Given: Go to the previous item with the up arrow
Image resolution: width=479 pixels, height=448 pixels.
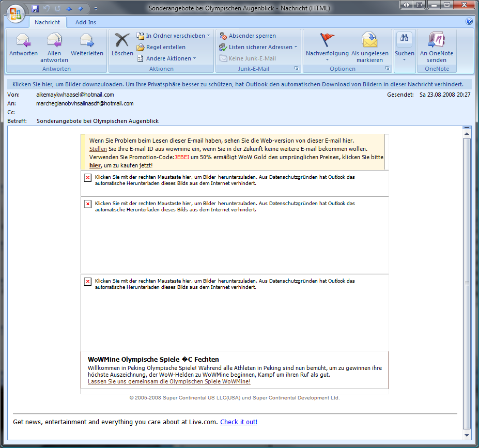Looking at the screenshot, I should click(69, 9).
